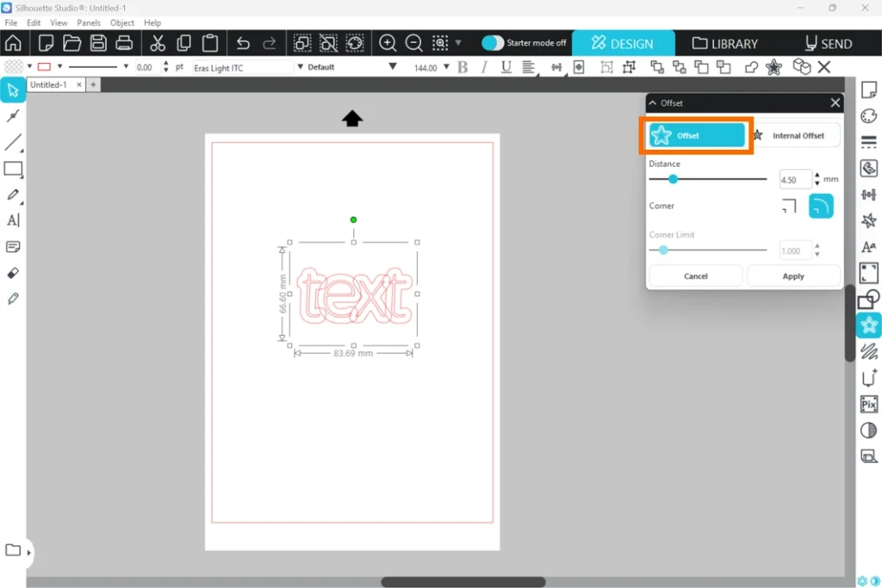Select the sharp Corner option
Viewport: 882px width, 588px height.
tap(789, 206)
